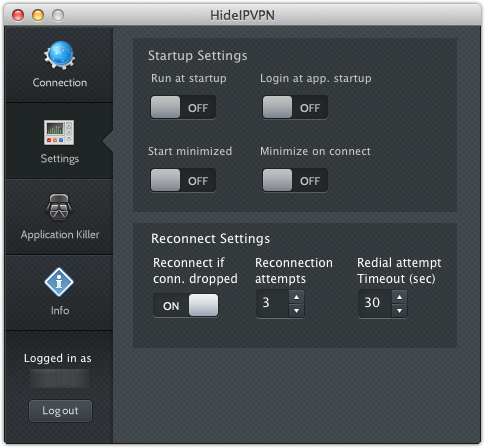The width and height of the screenshot is (485, 448).
Task: Select the Settings monitor icon
Action: 59,132
